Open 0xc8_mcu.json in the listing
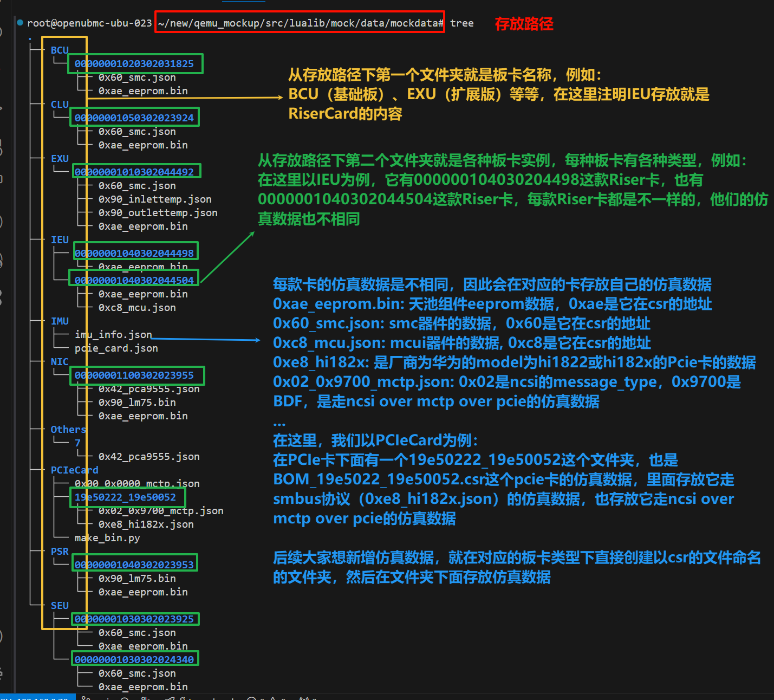The image size is (774, 700). 137,308
